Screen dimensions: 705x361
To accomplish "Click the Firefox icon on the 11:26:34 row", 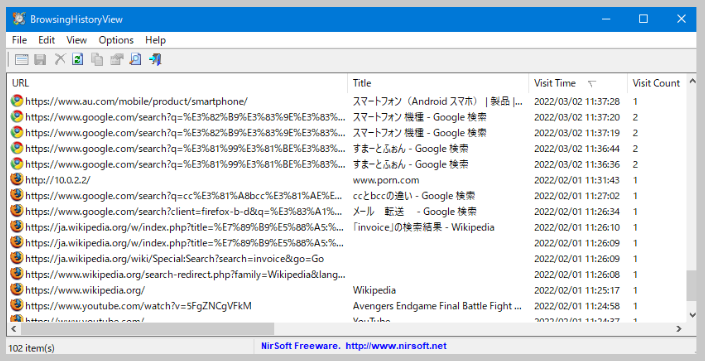I will coord(17,211).
